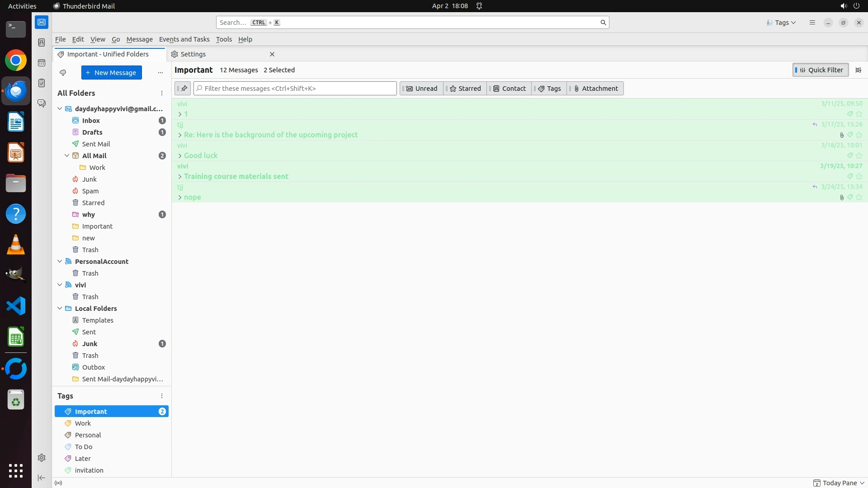Viewport: 868px width, 488px height.
Task: Open the Calendar space icon
Action: click(x=42, y=63)
